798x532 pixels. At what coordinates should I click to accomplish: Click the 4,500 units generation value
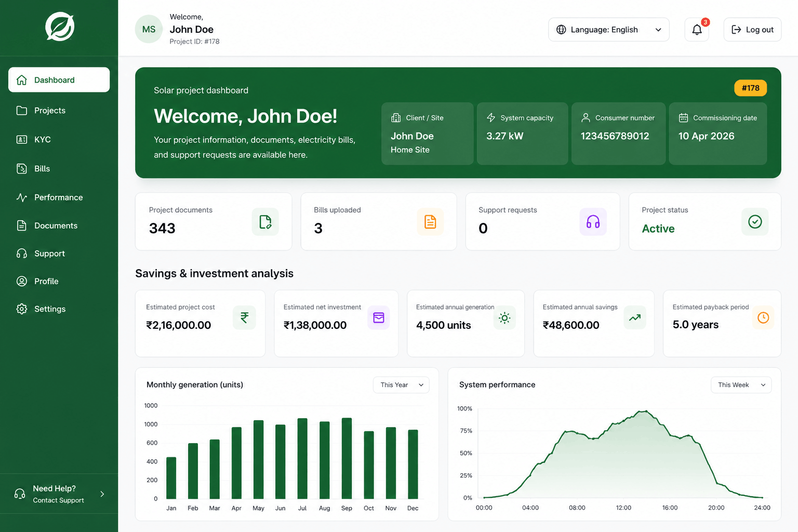443,325
